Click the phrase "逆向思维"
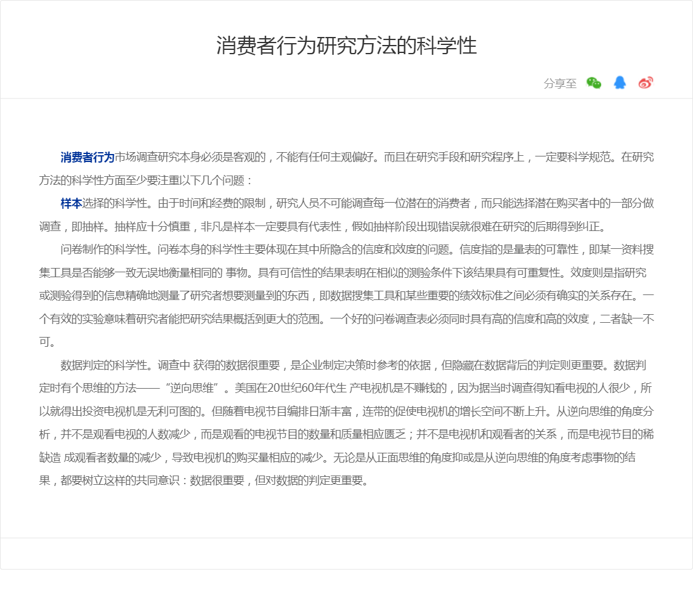 tap(192, 389)
